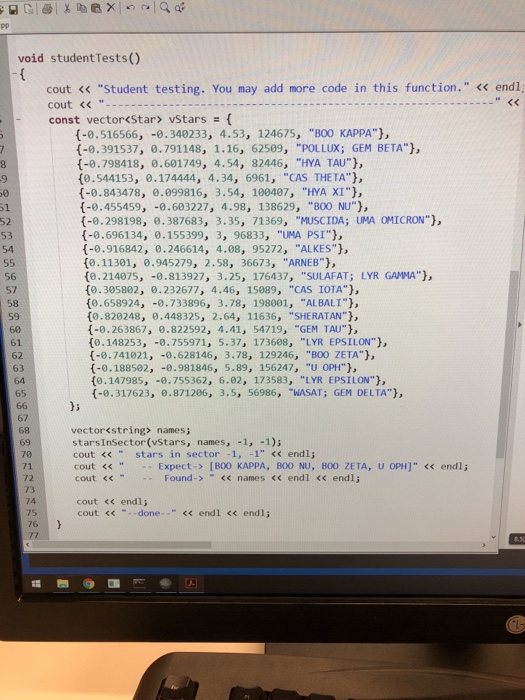Collapse the vStars vector initializer fold marker

[18, 120]
